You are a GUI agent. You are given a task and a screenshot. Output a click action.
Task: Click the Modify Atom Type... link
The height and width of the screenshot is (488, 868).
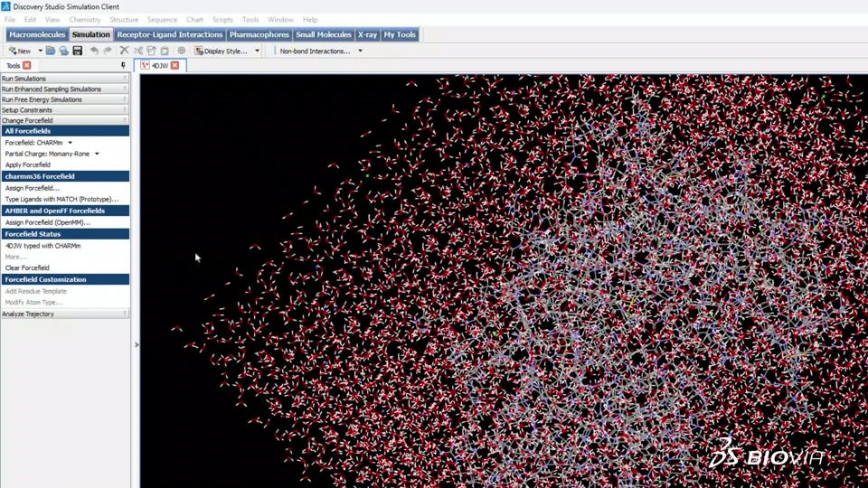[x=33, y=302]
